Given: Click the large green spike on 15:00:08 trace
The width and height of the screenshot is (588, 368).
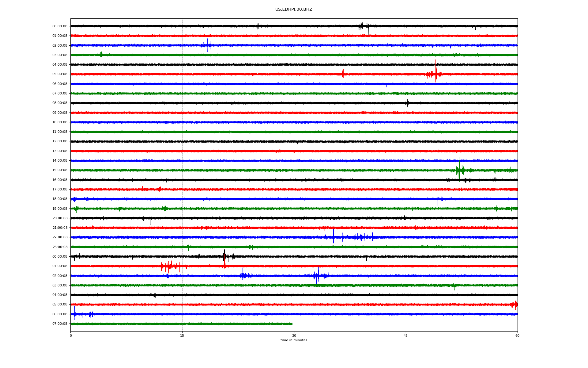Looking at the screenshot, I should tap(459, 169).
